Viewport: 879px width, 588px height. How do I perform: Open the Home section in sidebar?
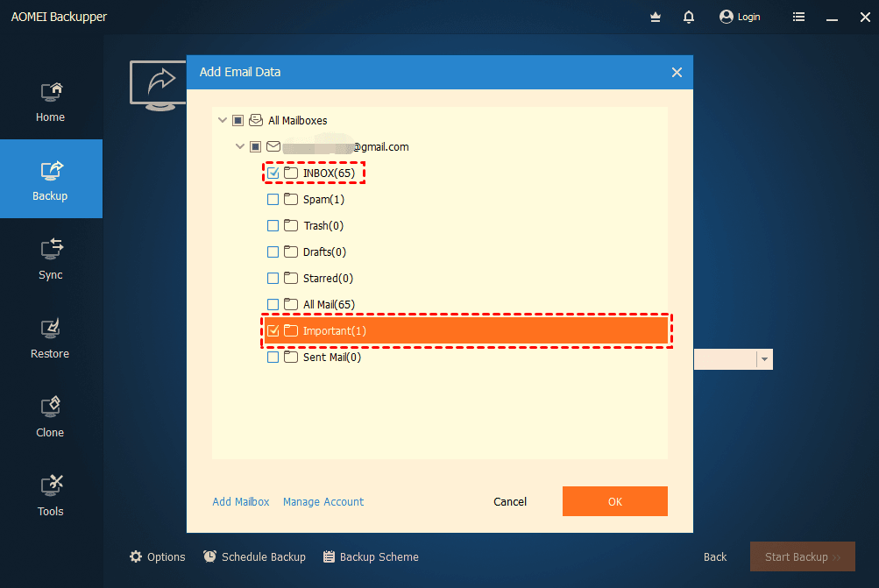[51, 101]
